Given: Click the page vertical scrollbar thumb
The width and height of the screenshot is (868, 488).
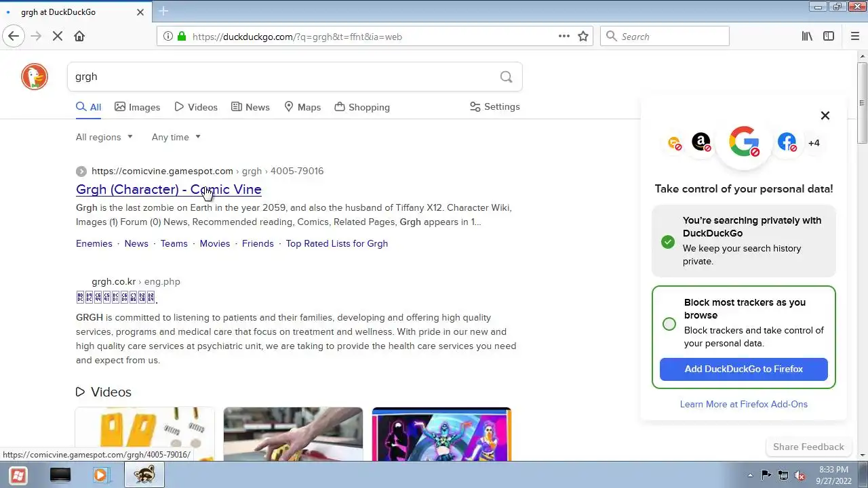Looking at the screenshot, I should pyautogui.click(x=862, y=102).
